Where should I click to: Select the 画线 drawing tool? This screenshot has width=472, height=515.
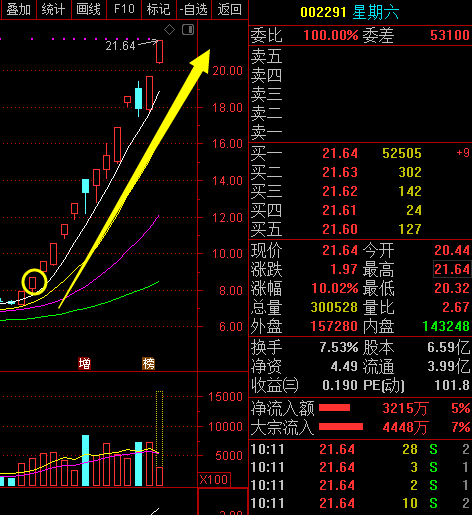(x=88, y=9)
